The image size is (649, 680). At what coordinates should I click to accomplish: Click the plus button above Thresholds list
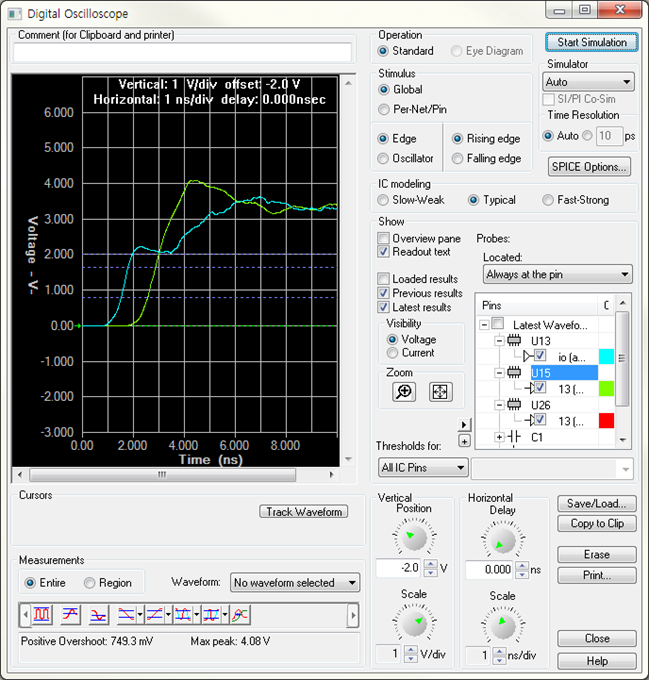click(x=464, y=441)
